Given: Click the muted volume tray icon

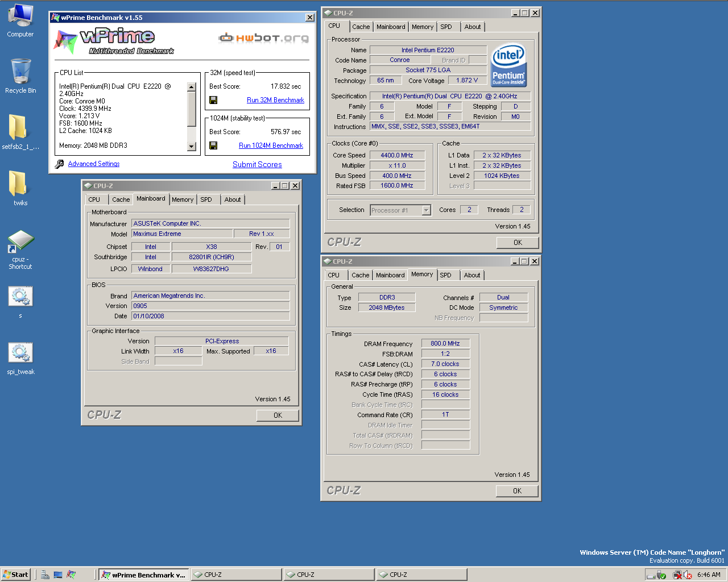Looking at the screenshot, I should 688,575.
